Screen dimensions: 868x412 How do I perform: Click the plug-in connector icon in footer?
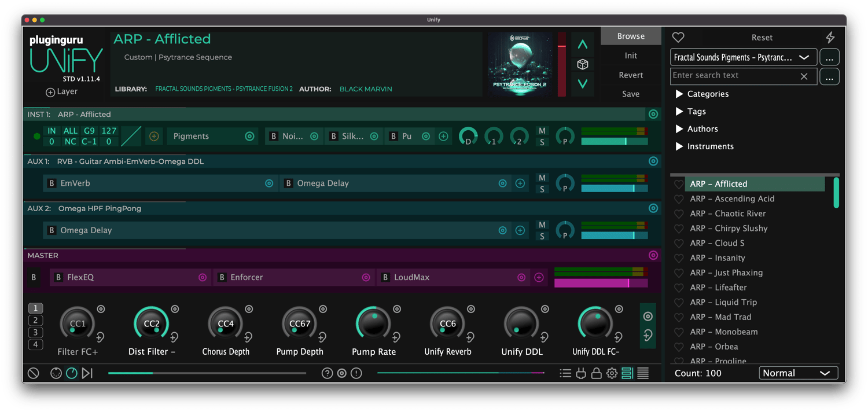[581, 373]
